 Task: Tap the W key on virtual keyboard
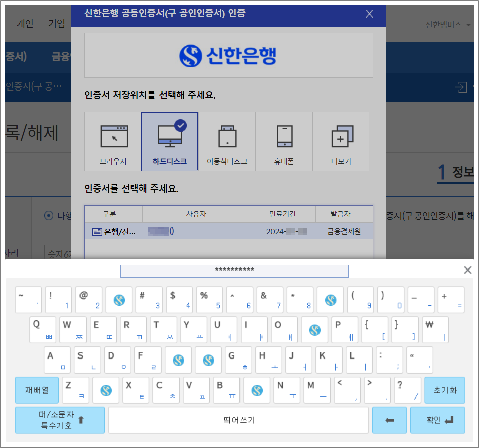(x=73, y=330)
